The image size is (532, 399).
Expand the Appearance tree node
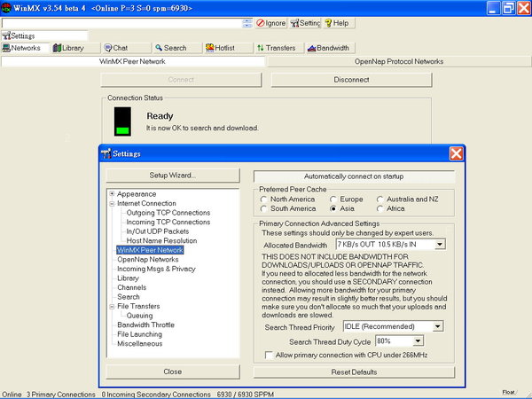112,193
